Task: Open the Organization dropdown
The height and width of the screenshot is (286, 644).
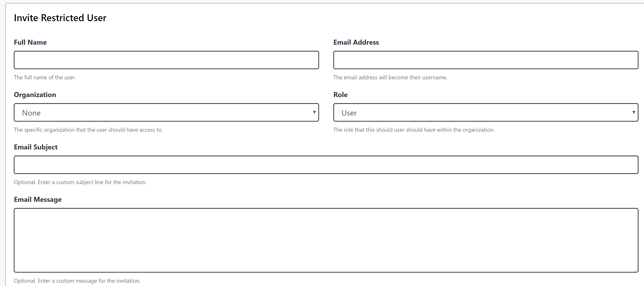Action: [166, 112]
